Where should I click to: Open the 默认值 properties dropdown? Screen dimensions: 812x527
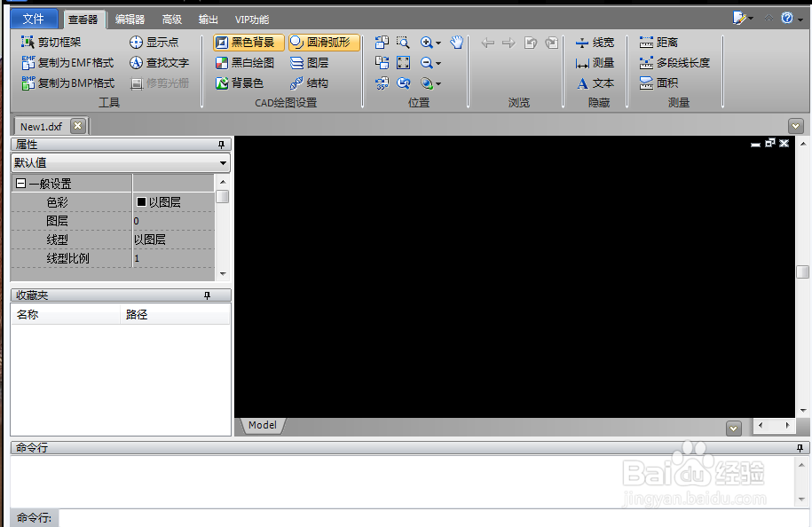[120, 162]
